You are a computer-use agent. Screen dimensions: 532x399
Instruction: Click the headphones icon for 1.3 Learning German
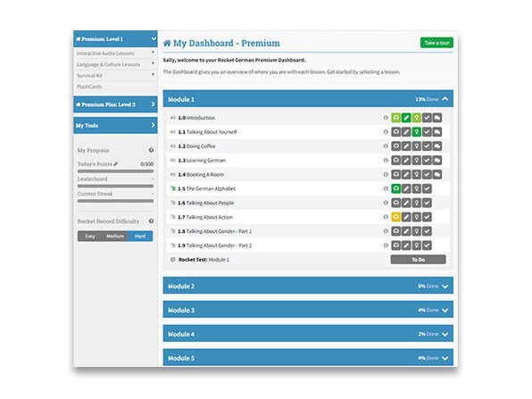pyautogui.click(x=396, y=160)
